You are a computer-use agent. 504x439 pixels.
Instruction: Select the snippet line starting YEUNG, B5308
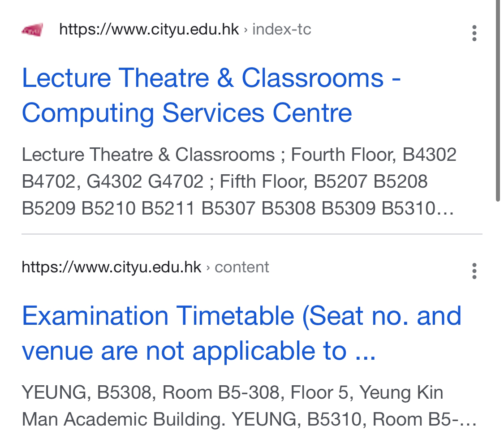point(233,392)
